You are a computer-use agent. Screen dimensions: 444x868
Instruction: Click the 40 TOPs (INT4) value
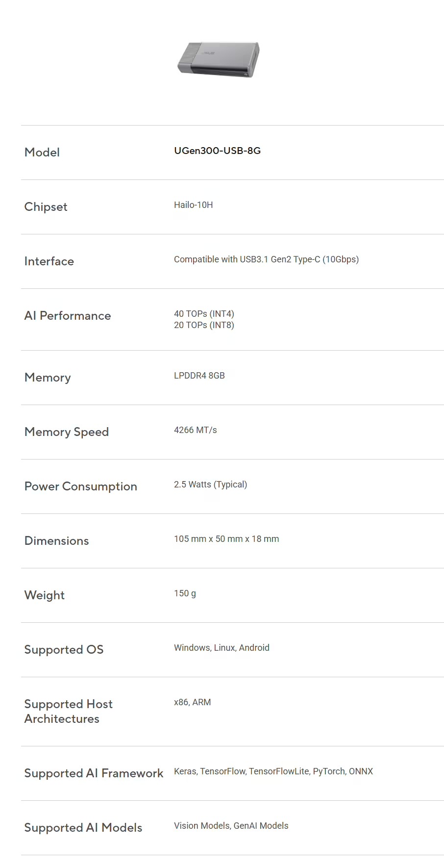point(204,314)
